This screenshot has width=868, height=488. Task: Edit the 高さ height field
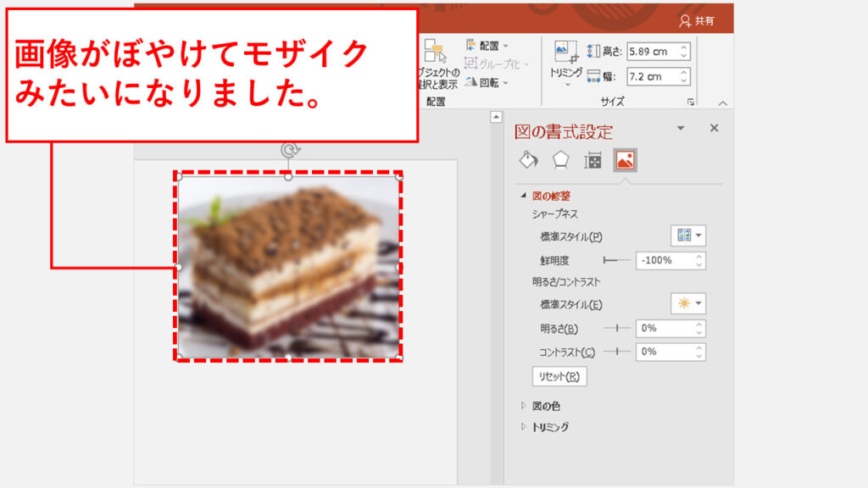tap(652, 52)
